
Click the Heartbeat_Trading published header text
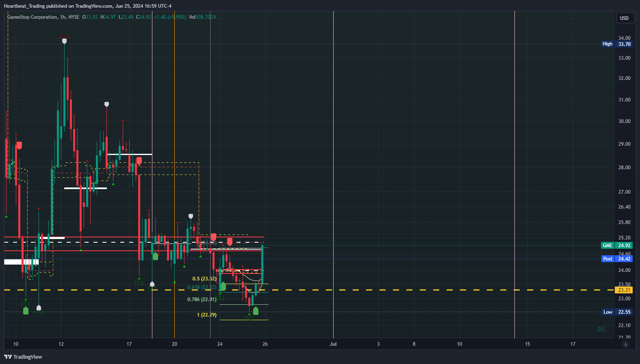[x=87, y=6]
